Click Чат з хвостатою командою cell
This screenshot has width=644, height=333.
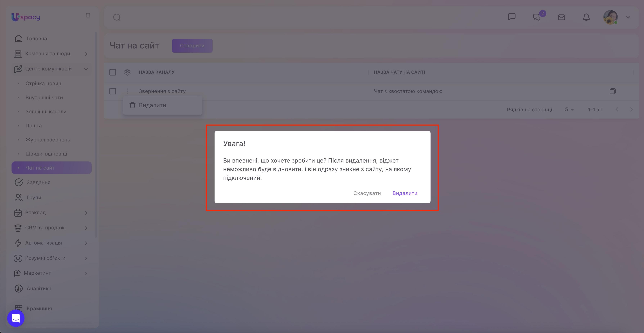click(408, 91)
